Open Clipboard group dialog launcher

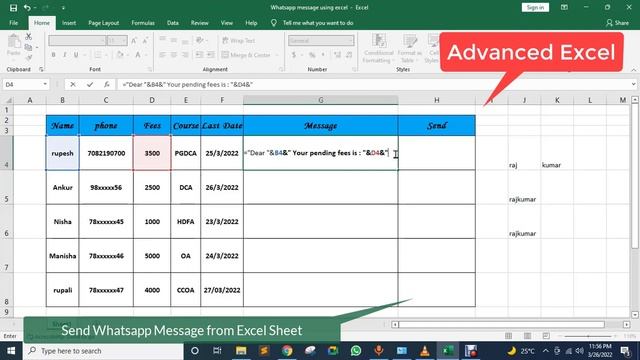click(41, 69)
